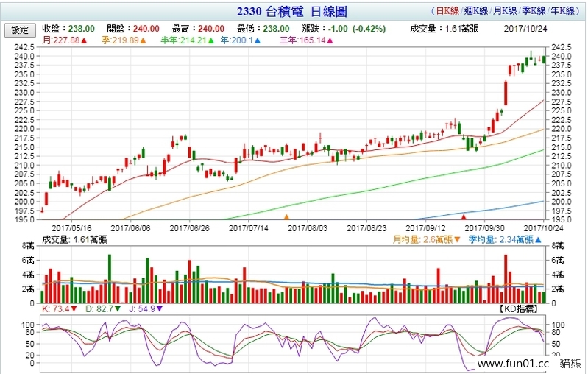The height and width of the screenshot is (374, 588).
Task: Click the chart title 2330 台積電 日線圖
Action: [291, 11]
